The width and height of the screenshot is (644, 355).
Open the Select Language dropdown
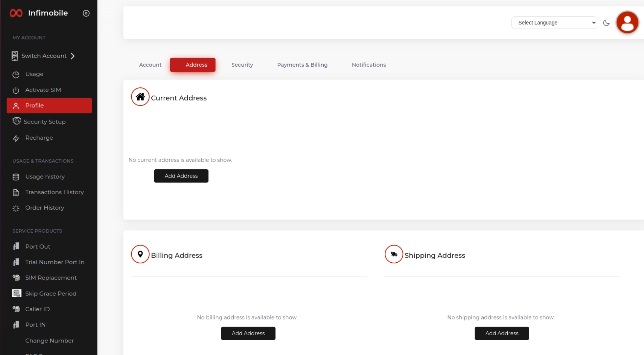554,23
